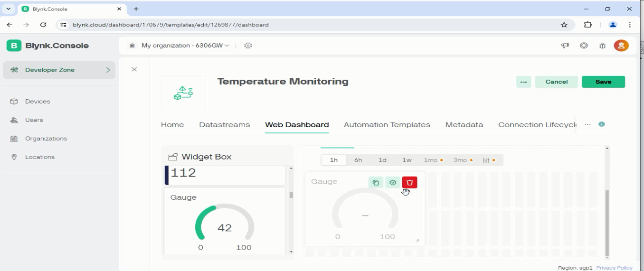Click the help lifebuoy icon
The image size is (644, 271).
[x=584, y=46]
